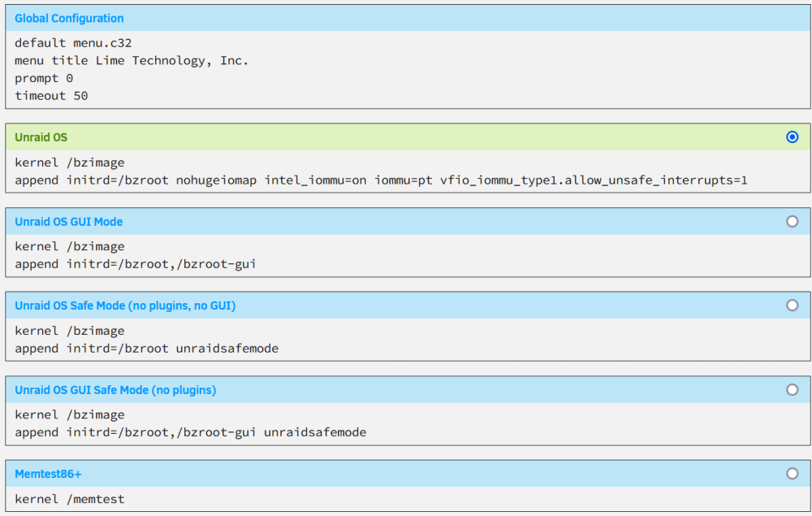Screen dimensions: 812x516
Task: Click the 'prompt 0' configuration line
Action: click(44, 78)
